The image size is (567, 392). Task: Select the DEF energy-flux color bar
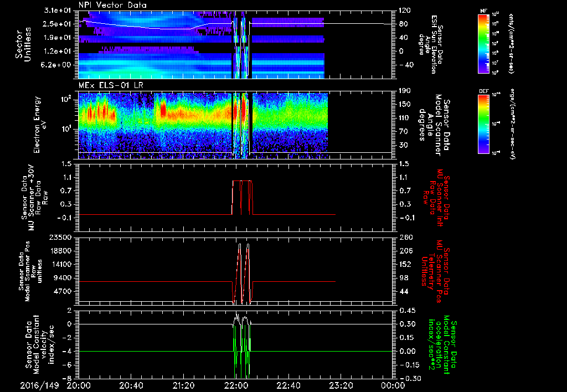click(483, 124)
